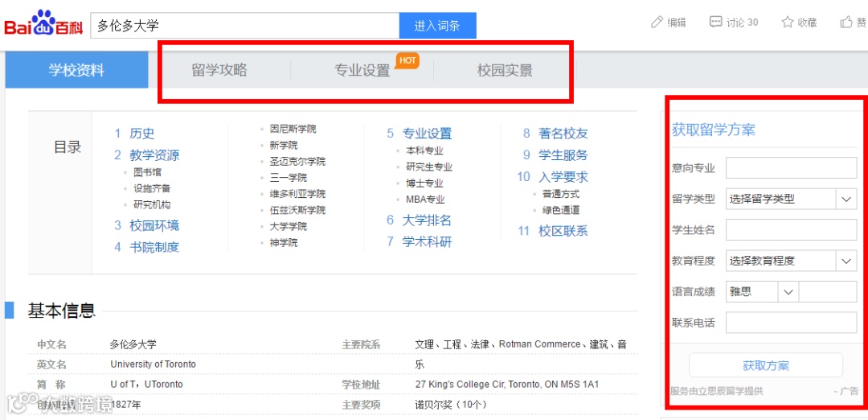Click the language score input field
The width and height of the screenshot is (868, 420).
pyautogui.click(x=828, y=291)
